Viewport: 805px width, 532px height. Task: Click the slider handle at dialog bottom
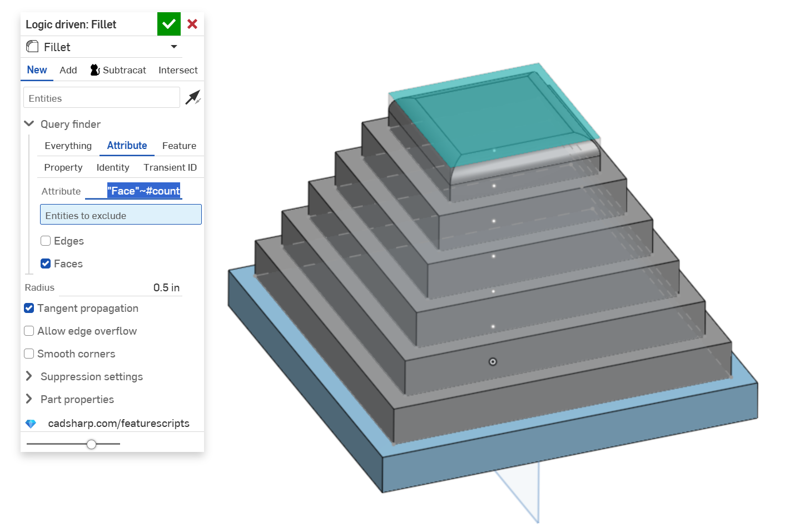pyautogui.click(x=92, y=444)
